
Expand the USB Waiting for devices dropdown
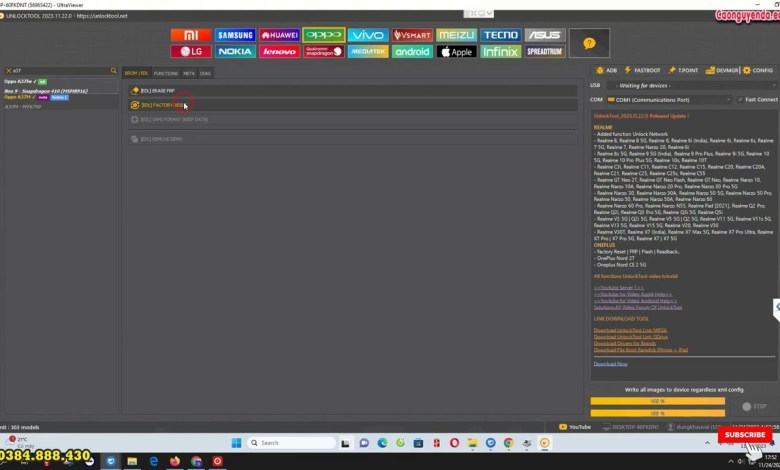pyautogui.click(x=692, y=86)
